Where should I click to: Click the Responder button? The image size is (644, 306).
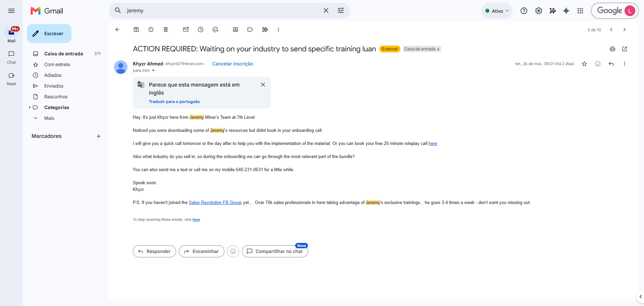154,251
